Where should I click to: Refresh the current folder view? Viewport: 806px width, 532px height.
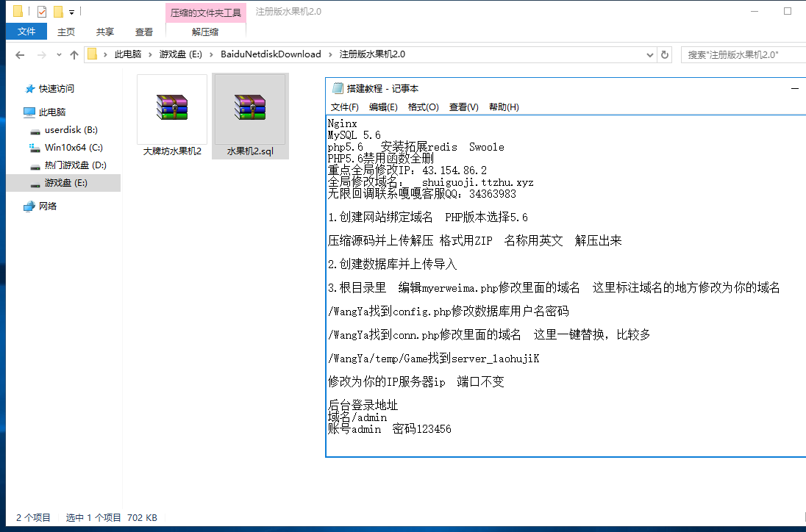point(665,54)
